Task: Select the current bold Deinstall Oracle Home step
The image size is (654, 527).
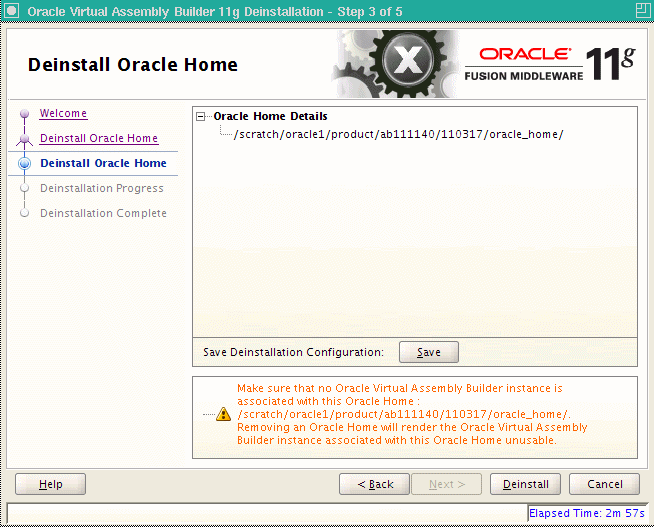Action: pyautogui.click(x=103, y=163)
